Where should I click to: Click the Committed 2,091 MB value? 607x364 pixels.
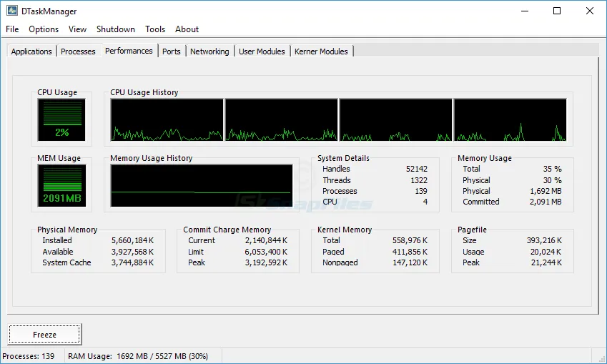546,202
